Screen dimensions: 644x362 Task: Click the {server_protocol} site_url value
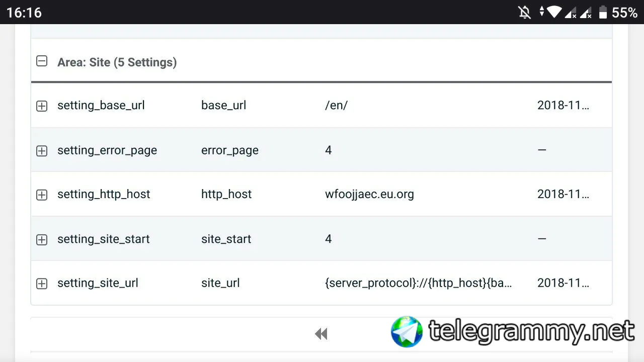[x=419, y=283]
